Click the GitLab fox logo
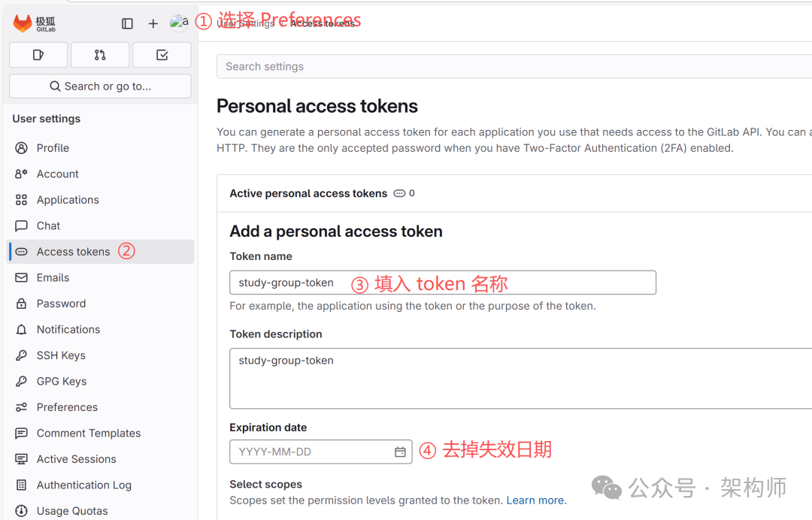This screenshot has height=520, width=812. 23,24
